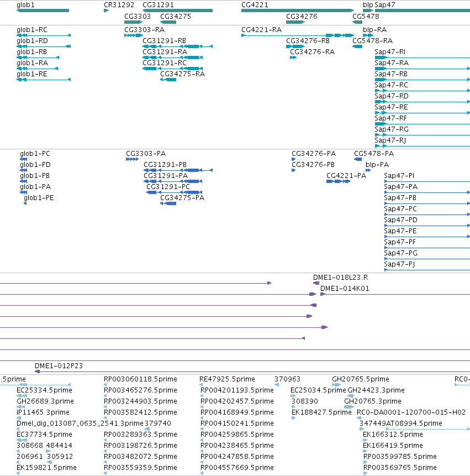
Task: Select BAC clone DME1-012P23
Action: [59, 366]
